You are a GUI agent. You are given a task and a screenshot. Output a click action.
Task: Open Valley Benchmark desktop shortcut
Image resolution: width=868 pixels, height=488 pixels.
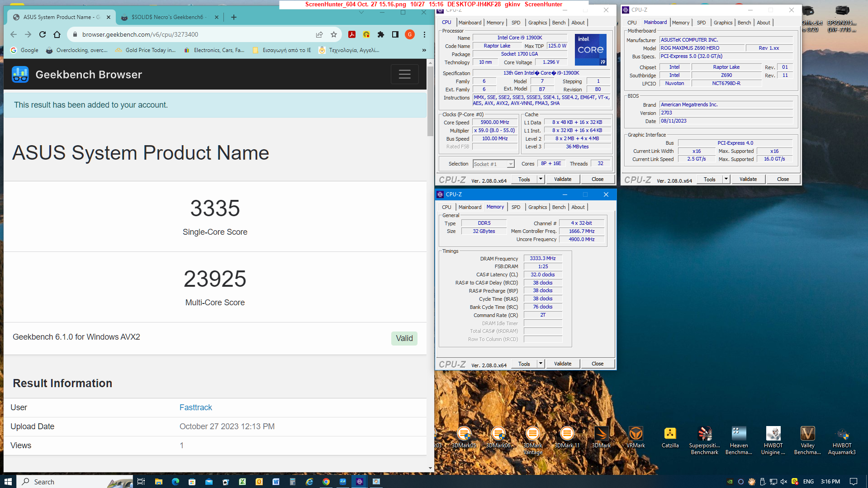807,441
